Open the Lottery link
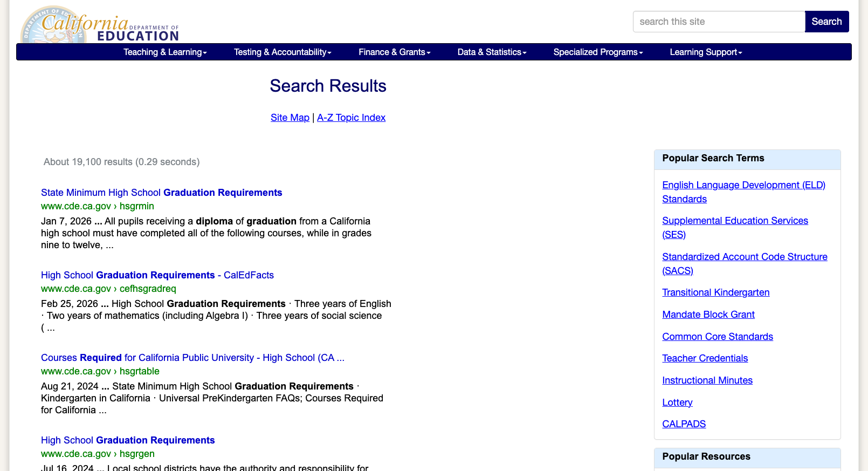 pos(677,402)
